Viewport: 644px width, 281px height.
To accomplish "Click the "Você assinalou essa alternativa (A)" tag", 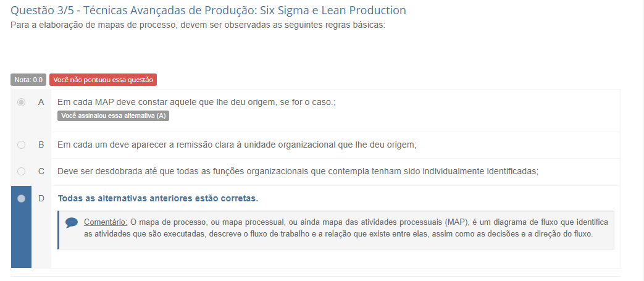I will click(113, 115).
